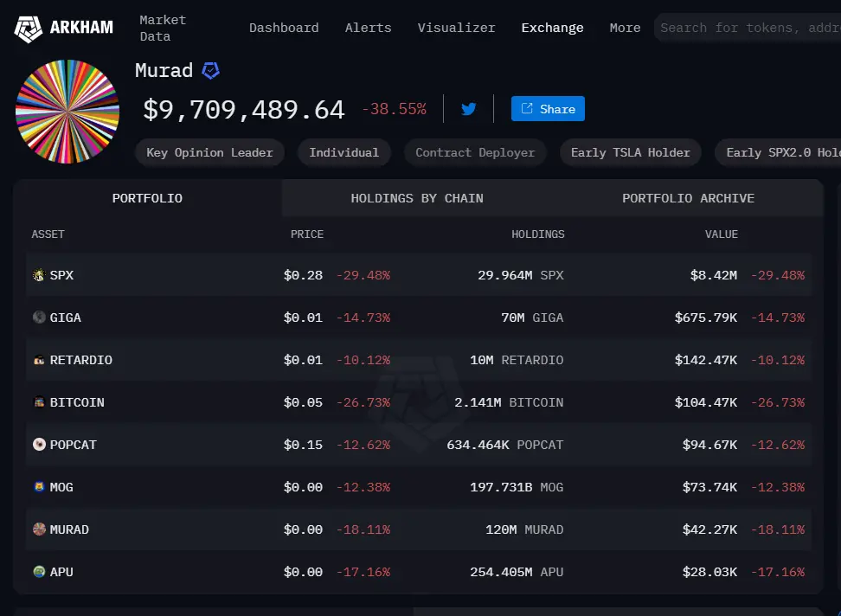
Task: Click the 29.964M SPX holdings cell
Action: point(521,275)
